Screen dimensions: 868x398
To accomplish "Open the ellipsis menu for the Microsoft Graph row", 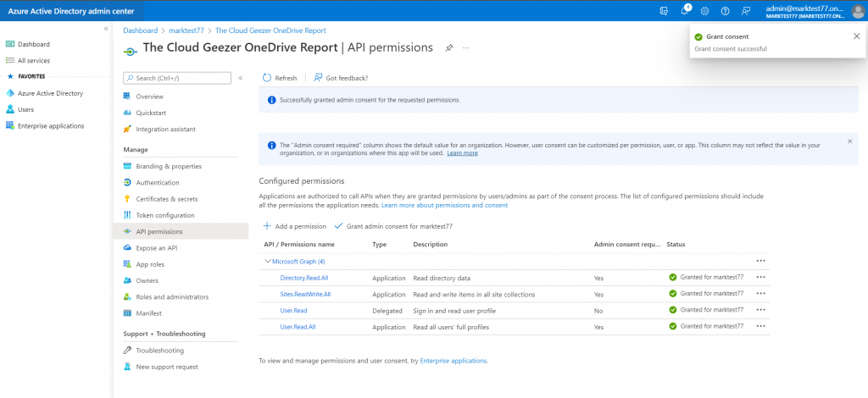I will click(x=760, y=261).
